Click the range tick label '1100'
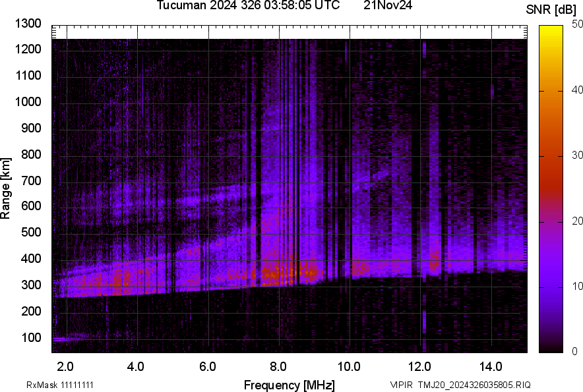Viewport: 583px width, 392px height. click(28, 75)
